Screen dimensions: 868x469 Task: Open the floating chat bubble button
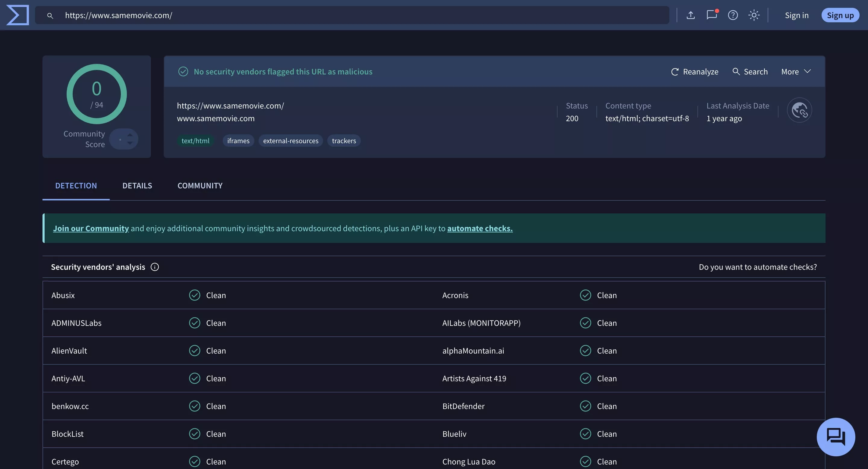[x=836, y=437]
